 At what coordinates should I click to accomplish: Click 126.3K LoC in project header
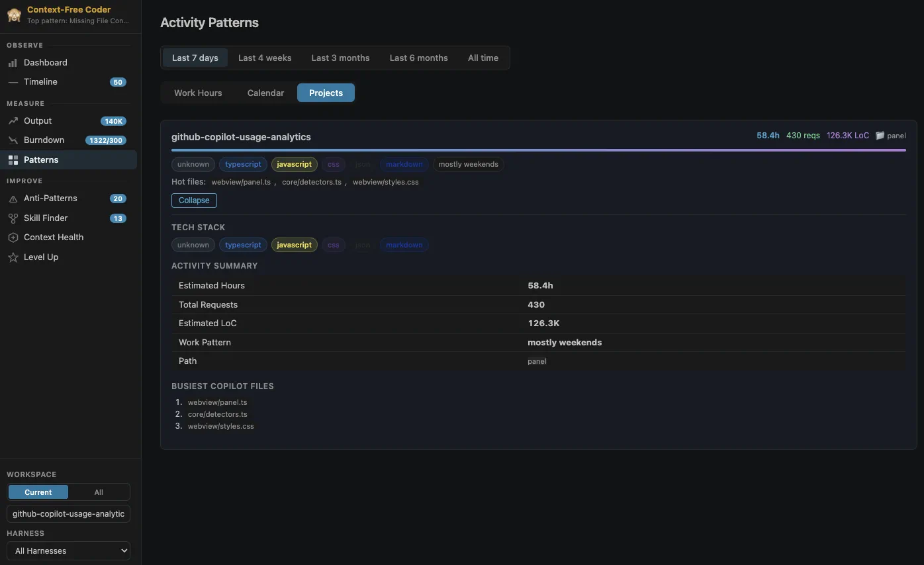point(848,136)
